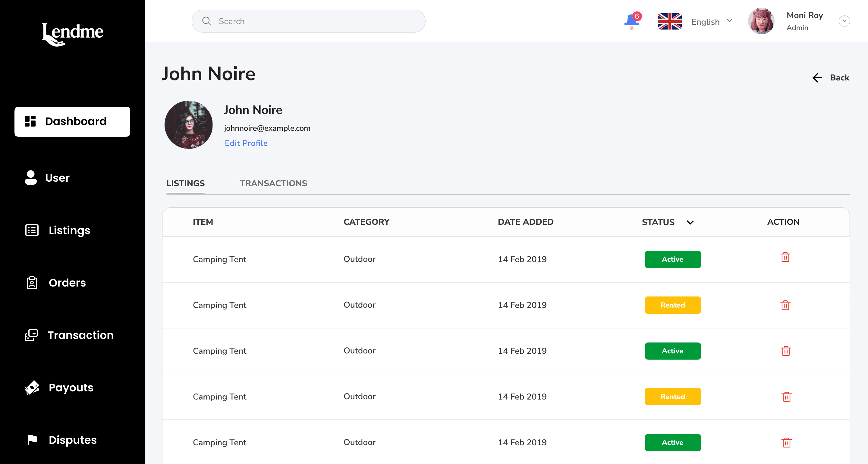
Task: Click the Dashboard grid icon in sidebar
Action: click(x=30, y=121)
